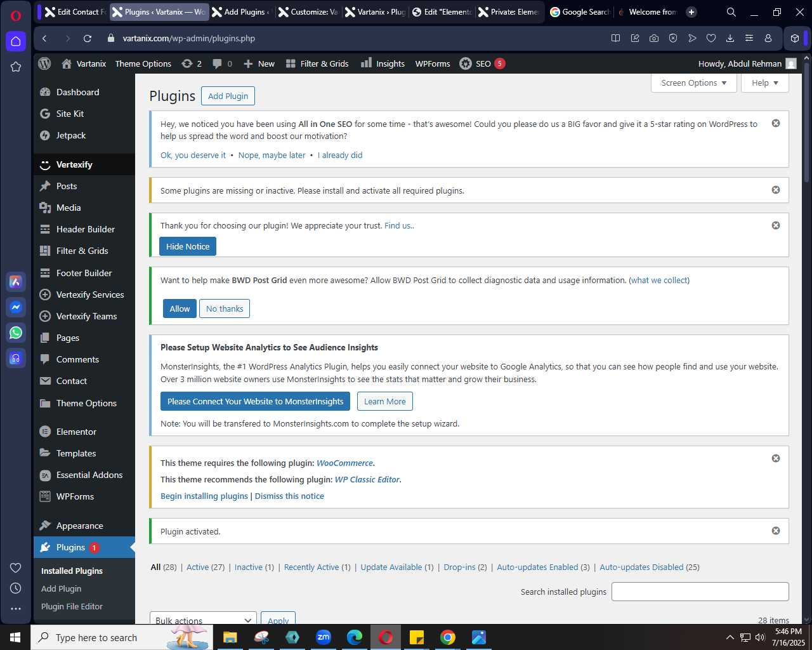Image resolution: width=812 pixels, height=650 pixels.
Task: Filter plugins by Update Available
Action: [x=397, y=567]
